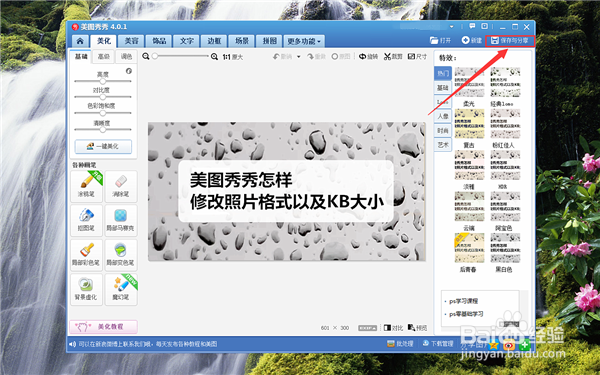Select the 背景虚化 background blur tool

click(x=86, y=289)
